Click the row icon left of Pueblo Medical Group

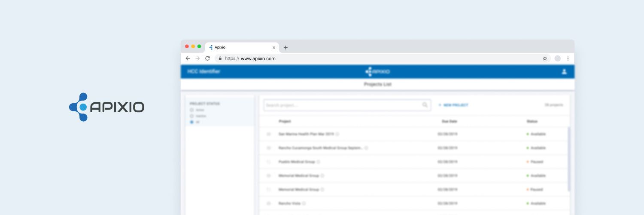click(x=269, y=162)
